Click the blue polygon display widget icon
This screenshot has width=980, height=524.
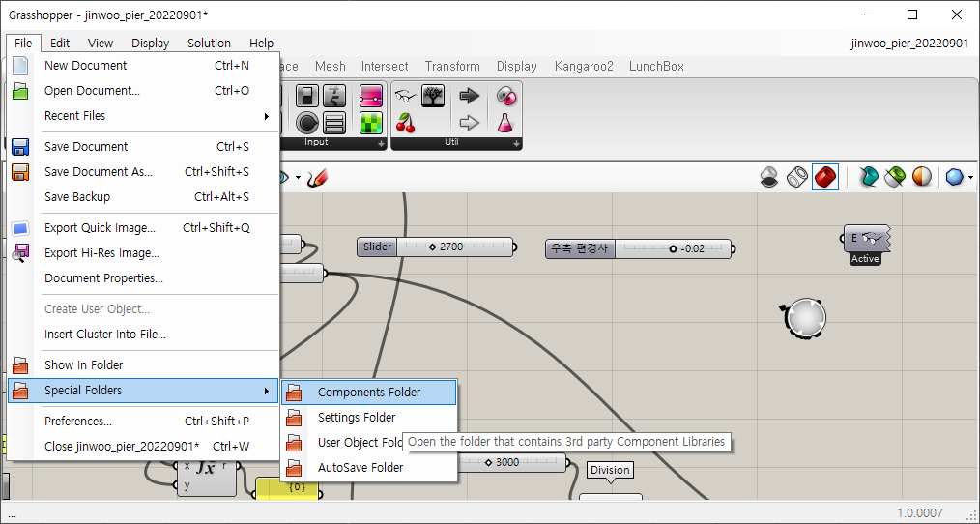point(954,178)
